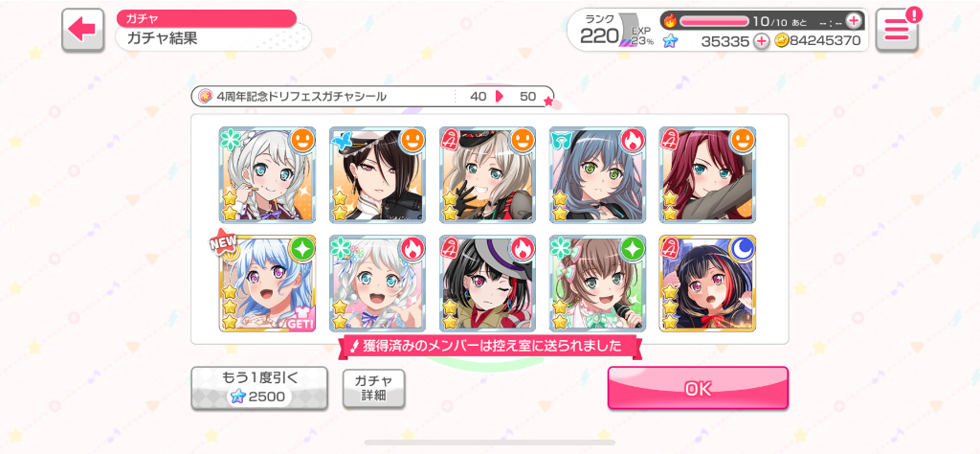Image resolution: width=980 pixels, height=454 pixels.
Task: Open the hamburger menu with notification badge
Action: point(897,30)
